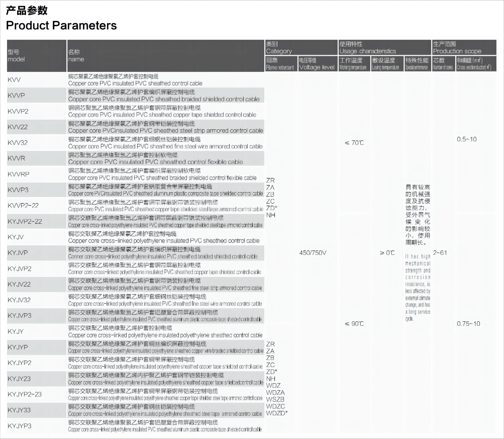This screenshot has height=439, width=504.
Task: Click KVVP name 'braided shielded control cable'
Action: coord(220,99)
